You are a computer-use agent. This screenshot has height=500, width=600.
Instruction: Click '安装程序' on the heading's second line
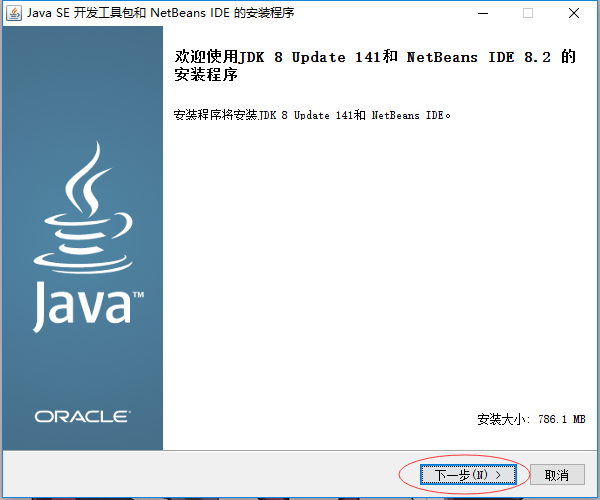(207, 76)
